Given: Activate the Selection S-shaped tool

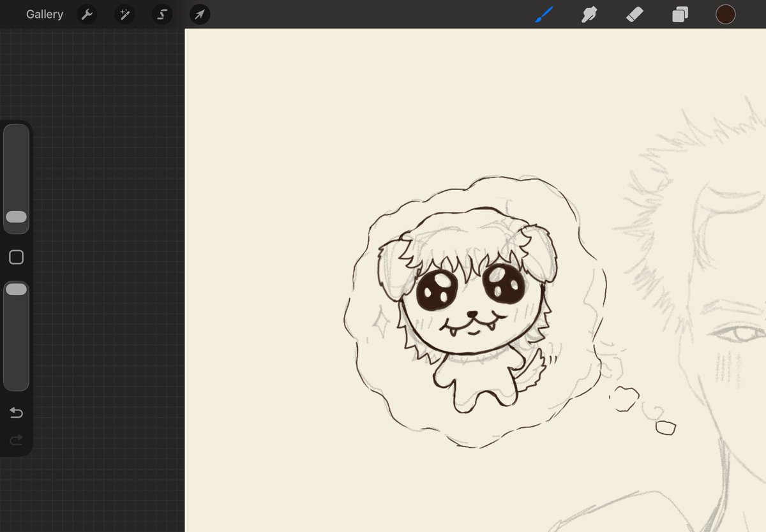Looking at the screenshot, I should coord(162,14).
